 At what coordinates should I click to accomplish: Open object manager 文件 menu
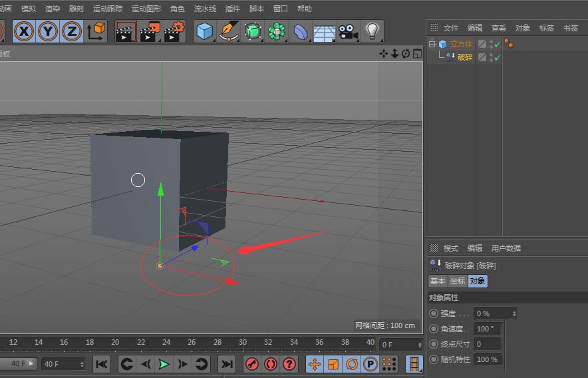[451, 28]
